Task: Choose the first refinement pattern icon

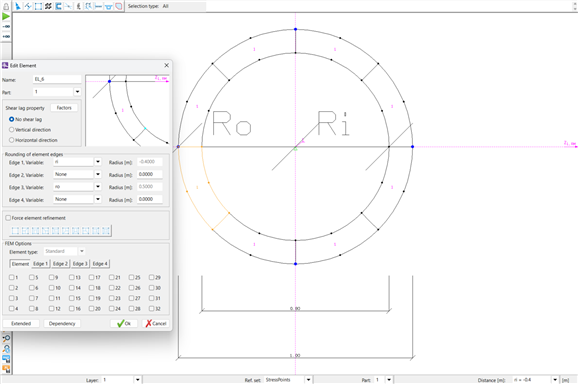Action: point(15,231)
